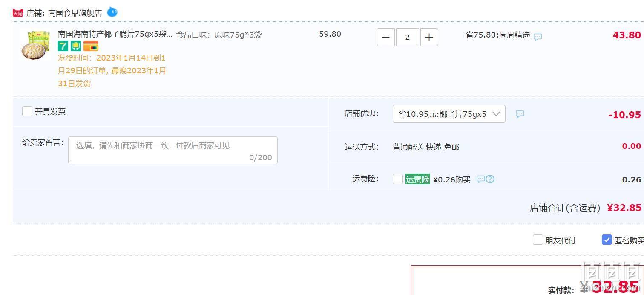
Task: Click the Tmall logo beside the shop name
Action: point(17,13)
